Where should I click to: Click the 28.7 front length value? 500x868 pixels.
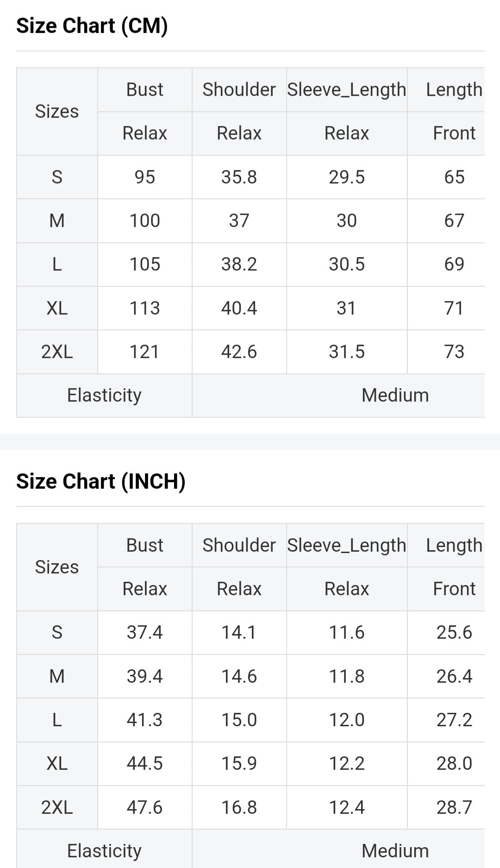(x=454, y=807)
